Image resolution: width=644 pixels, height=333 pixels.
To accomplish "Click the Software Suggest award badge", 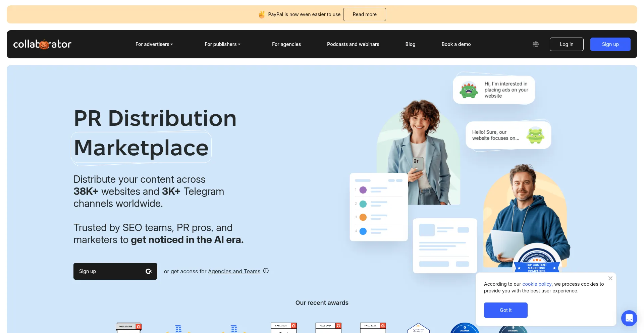I will [418, 328].
